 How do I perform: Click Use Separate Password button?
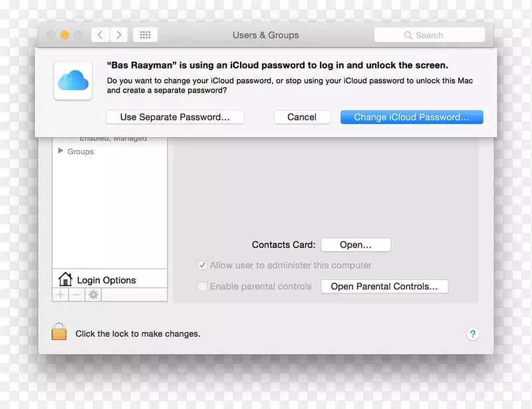[175, 117]
